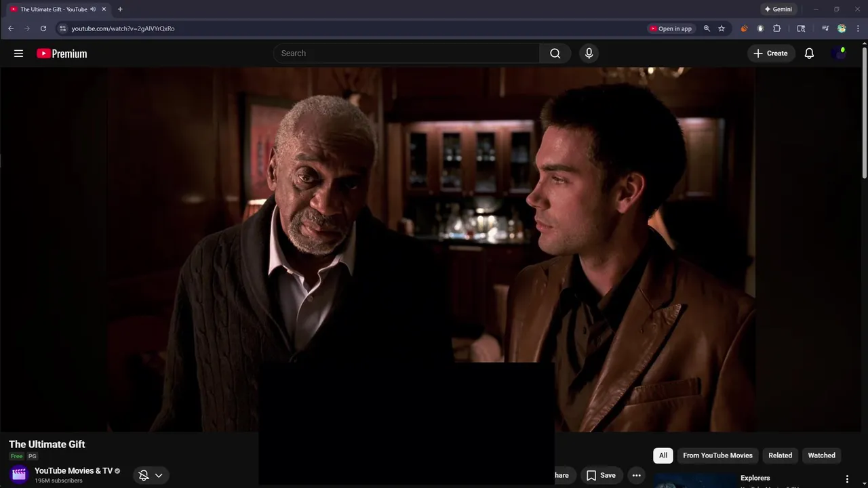Select From YouTube Movies chip
The image size is (868, 488).
pyautogui.click(x=717, y=455)
